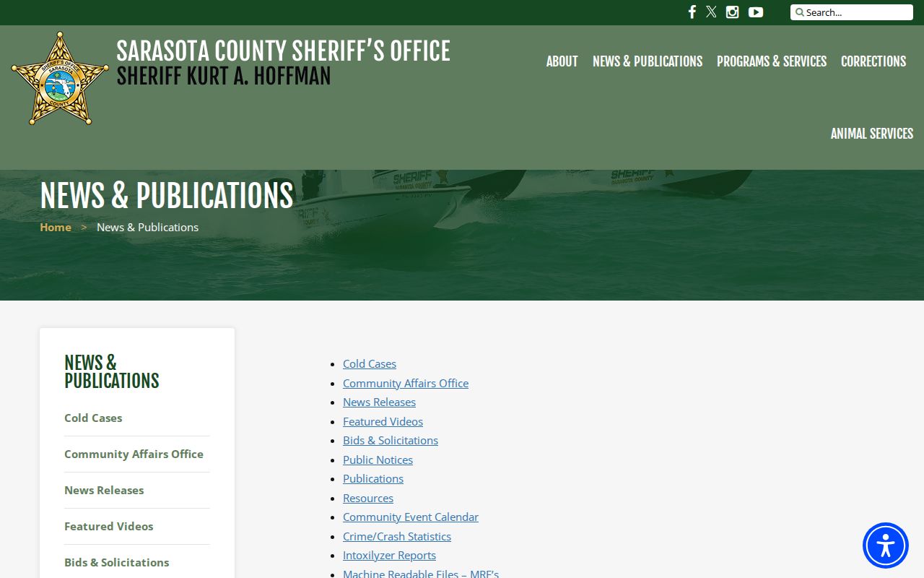Open Community Affairs Office in the main list
The width and height of the screenshot is (924, 578).
[x=406, y=383]
